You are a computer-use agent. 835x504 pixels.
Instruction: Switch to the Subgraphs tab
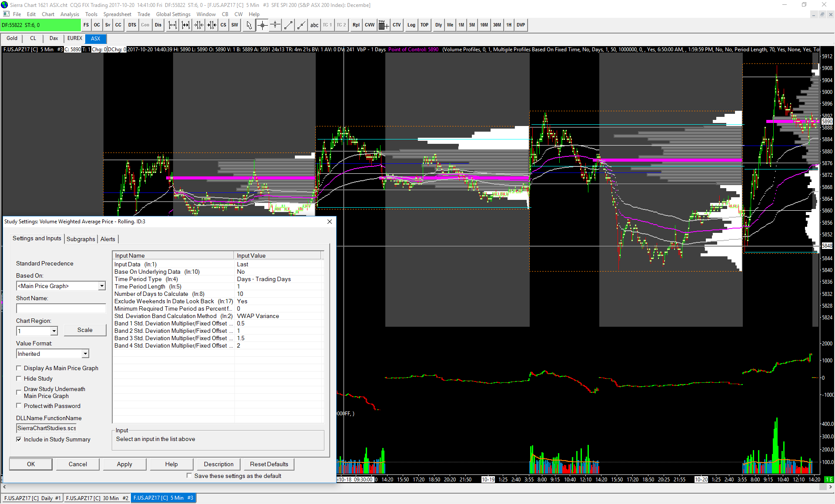tap(80, 239)
